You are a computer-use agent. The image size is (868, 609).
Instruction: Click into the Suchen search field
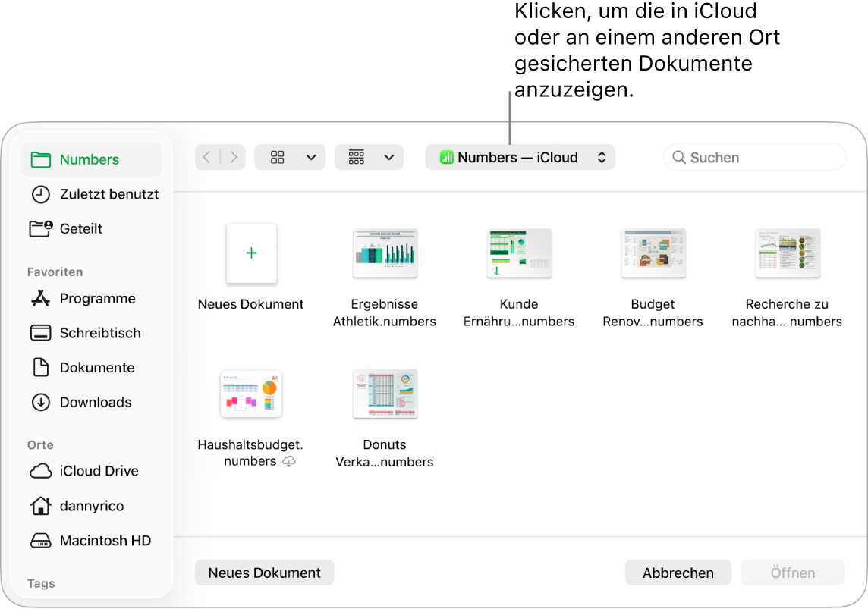pyautogui.click(x=754, y=158)
